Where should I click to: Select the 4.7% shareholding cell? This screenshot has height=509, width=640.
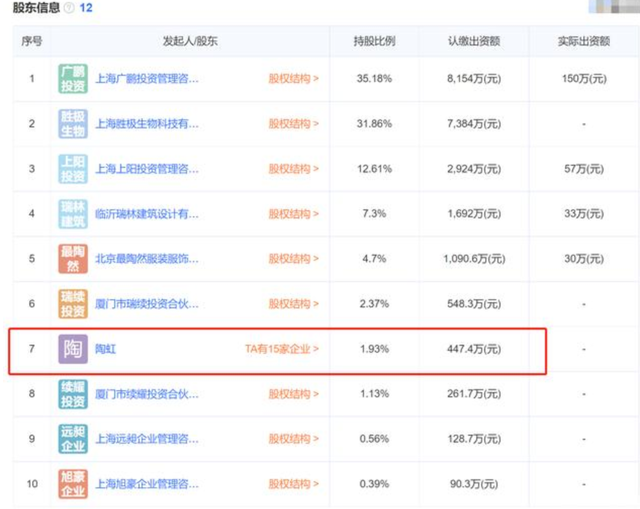pos(374,258)
